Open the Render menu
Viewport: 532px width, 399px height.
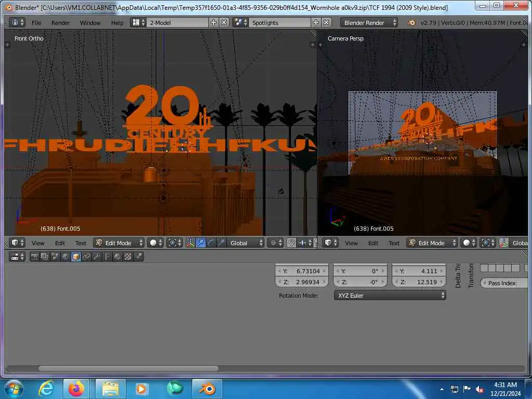pos(61,23)
